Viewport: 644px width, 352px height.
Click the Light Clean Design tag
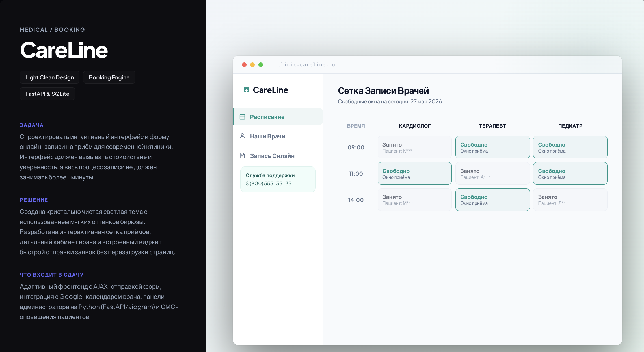[x=49, y=77]
